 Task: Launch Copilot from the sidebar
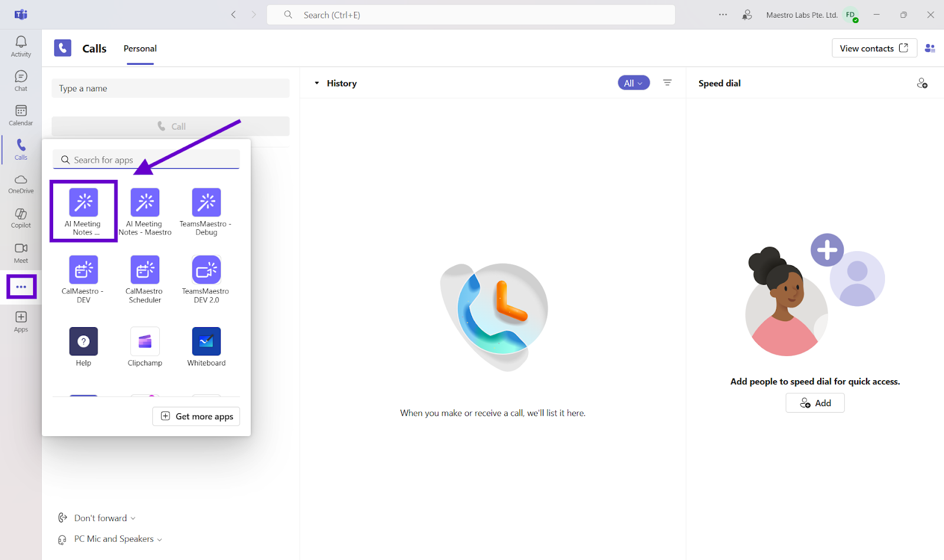21,218
